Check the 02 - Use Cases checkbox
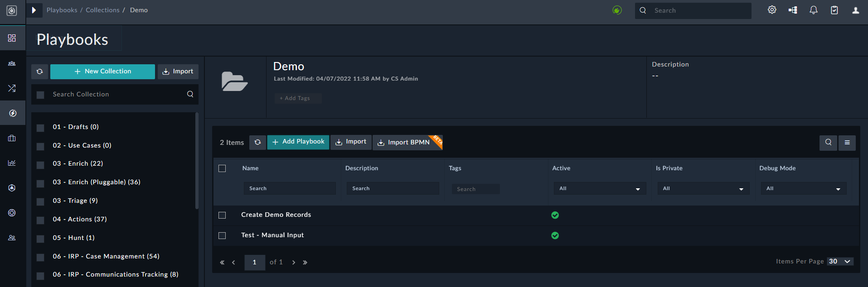The image size is (868, 287). point(40,146)
